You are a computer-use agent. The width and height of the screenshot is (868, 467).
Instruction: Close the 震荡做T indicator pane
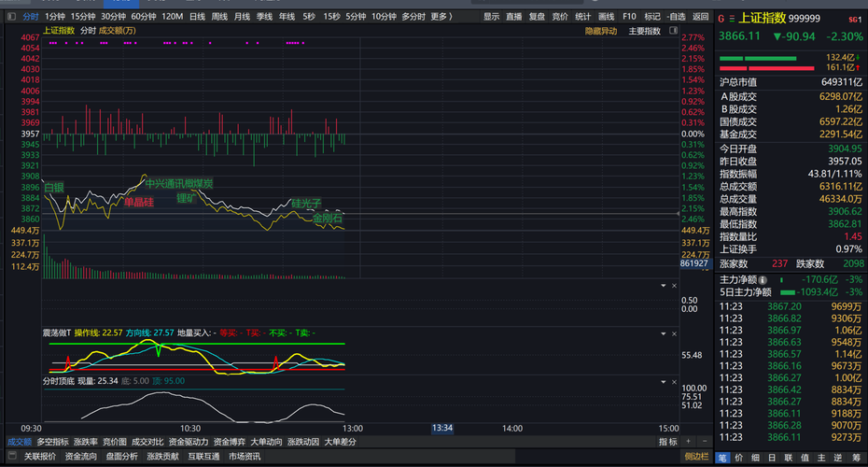[x=675, y=332]
